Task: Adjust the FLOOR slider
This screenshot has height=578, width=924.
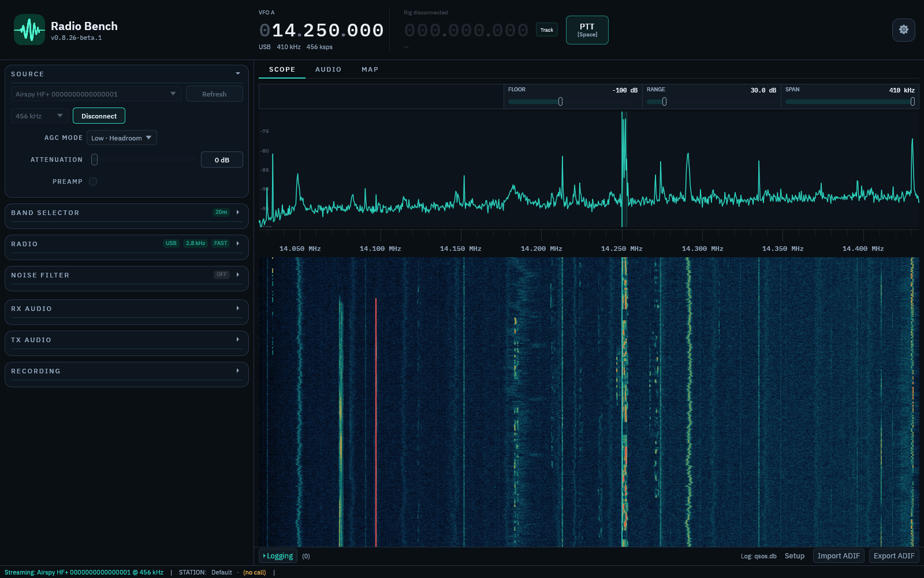Action: click(560, 102)
